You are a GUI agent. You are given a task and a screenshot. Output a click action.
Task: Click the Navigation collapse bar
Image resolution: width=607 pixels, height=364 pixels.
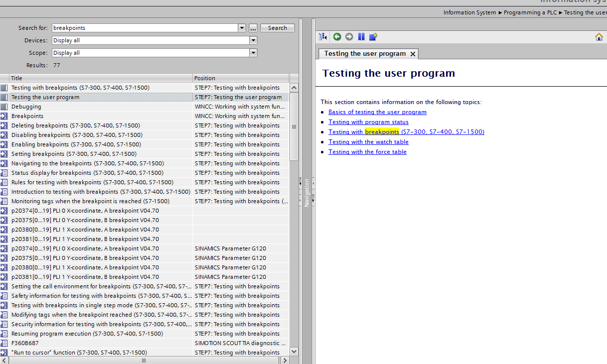pyautogui.click(x=306, y=192)
